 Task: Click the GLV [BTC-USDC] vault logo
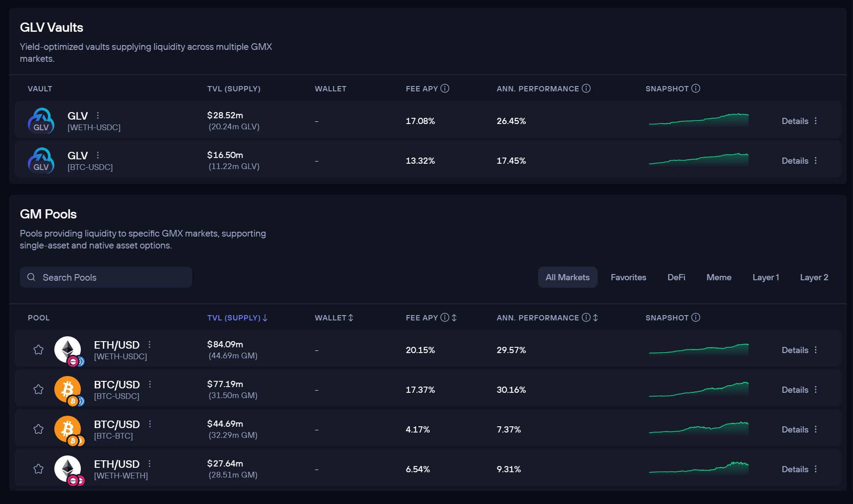click(x=41, y=161)
